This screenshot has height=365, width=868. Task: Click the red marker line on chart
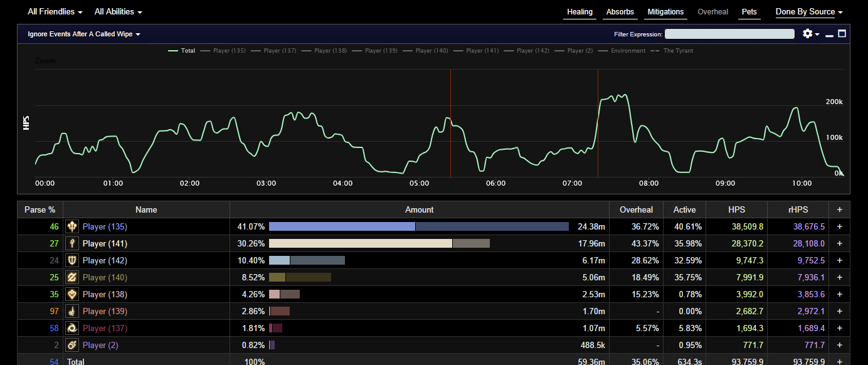tap(450, 123)
